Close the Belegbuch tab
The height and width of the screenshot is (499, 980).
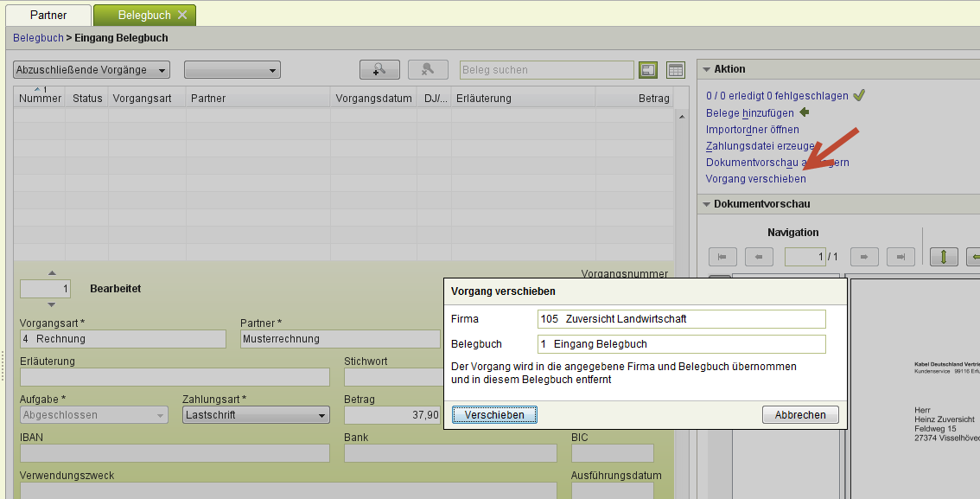tap(182, 16)
